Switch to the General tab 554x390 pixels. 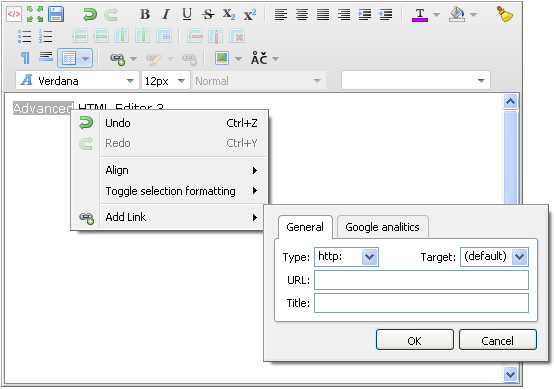tap(305, 227)
